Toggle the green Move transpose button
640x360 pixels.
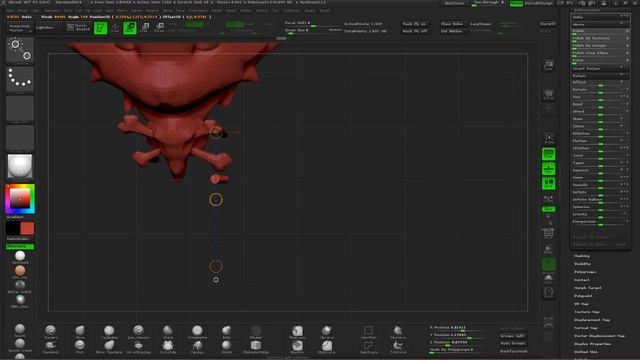pos(130,28)
